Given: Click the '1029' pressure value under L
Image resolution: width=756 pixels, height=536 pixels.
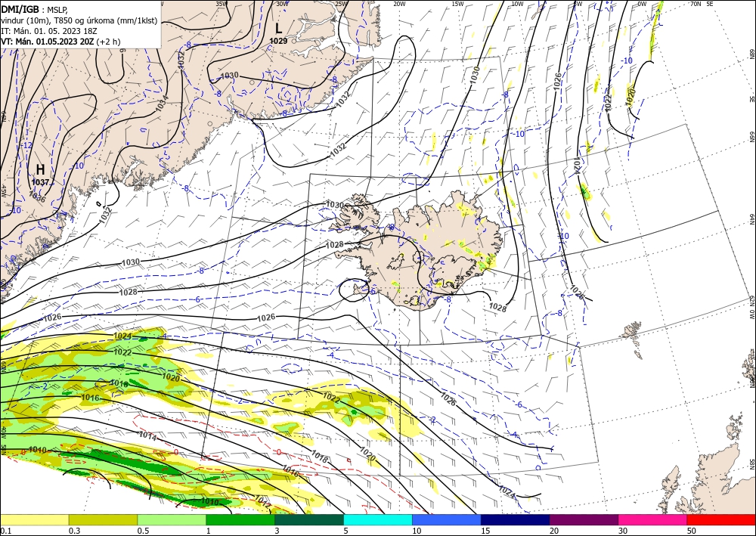Looking at the screenshot, I should (x=278, y=41).
